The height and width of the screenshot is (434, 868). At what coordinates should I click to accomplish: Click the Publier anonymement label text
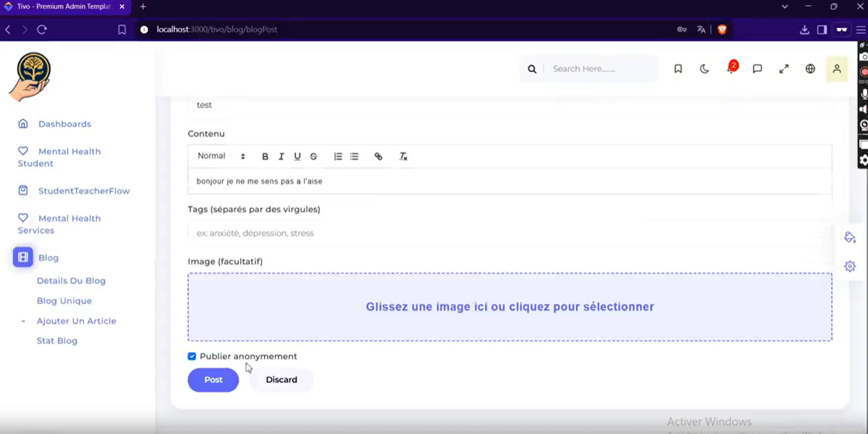coord(248,356)
